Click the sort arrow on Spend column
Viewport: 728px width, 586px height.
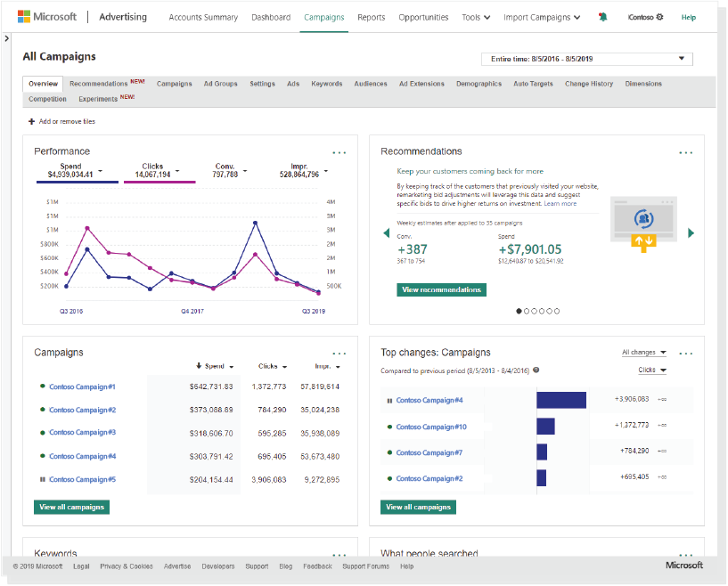coord(199,366)
